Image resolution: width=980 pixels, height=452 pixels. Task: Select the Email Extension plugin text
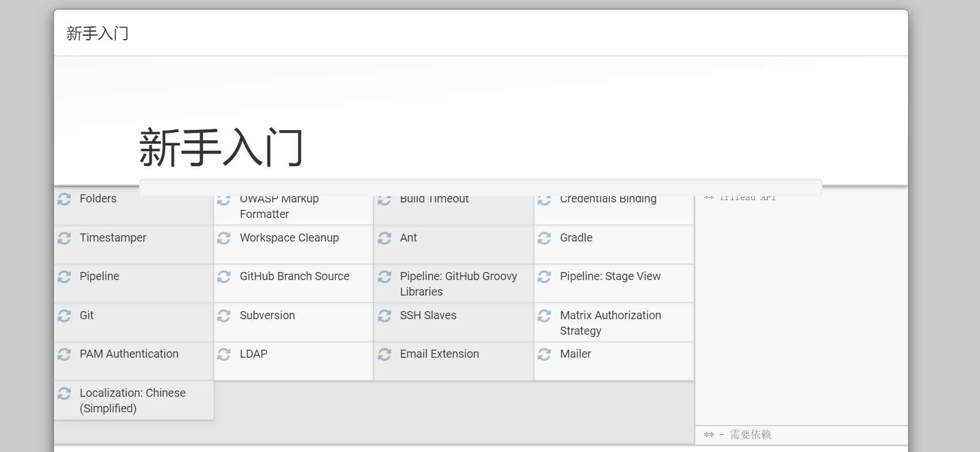tap(439, 354)
